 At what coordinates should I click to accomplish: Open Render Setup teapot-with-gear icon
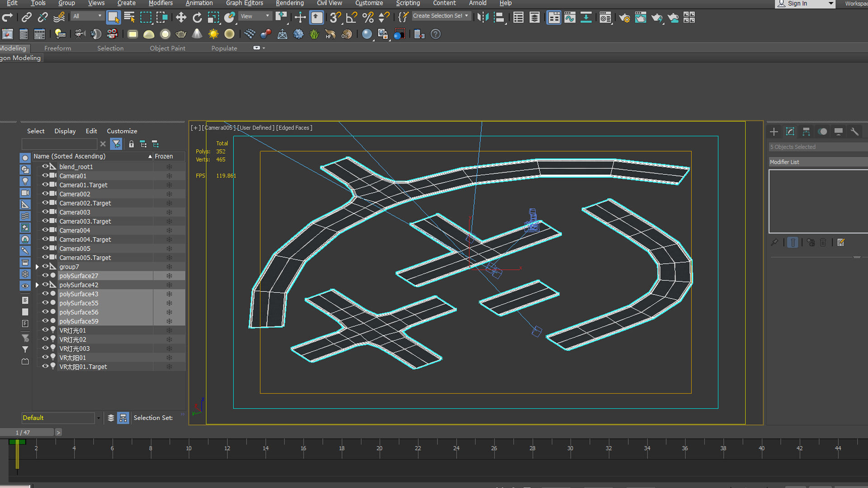point(624,18)
